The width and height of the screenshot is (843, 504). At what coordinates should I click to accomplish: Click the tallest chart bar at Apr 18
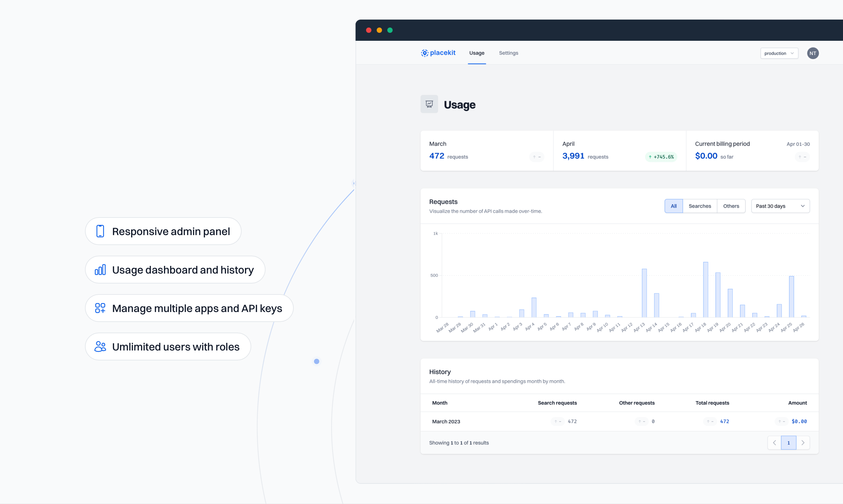[705, 290]
